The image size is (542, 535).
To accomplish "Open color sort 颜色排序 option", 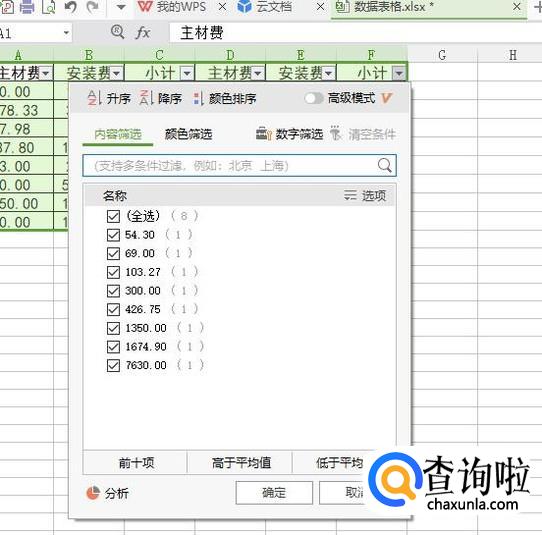I will [x=225, y=98].
